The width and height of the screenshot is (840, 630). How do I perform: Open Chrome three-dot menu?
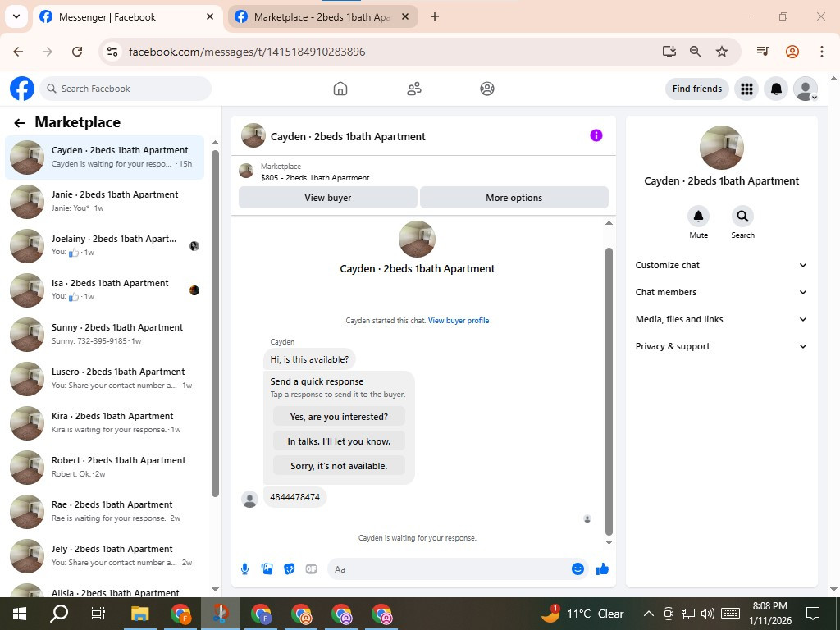[x=822, y=52]
